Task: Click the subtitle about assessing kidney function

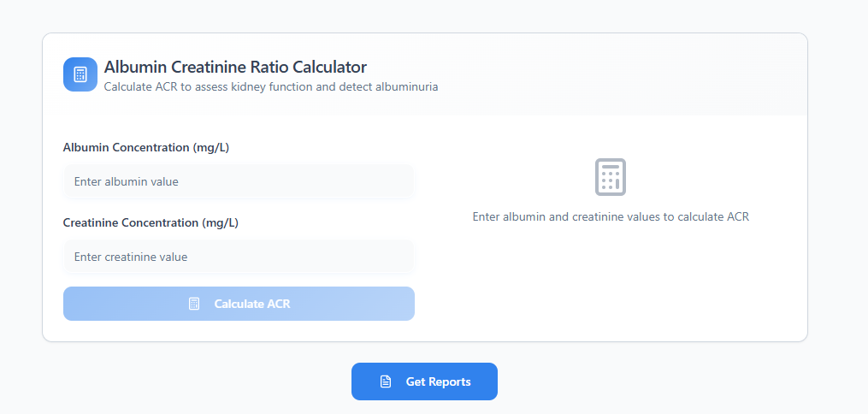Action: [x=271, y=87]
